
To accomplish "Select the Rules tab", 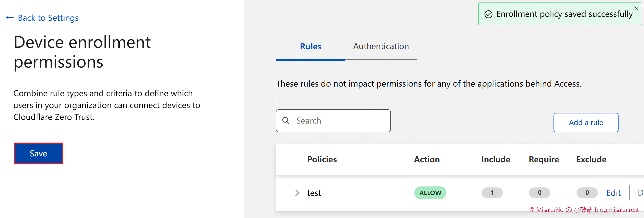I will [x=310, y=46].
